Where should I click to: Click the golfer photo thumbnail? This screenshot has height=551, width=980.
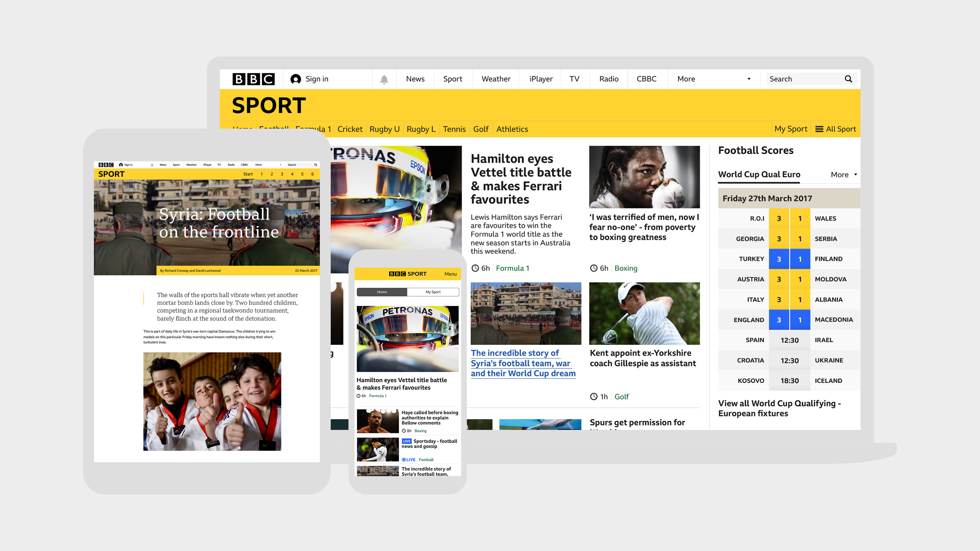(644, 313)
